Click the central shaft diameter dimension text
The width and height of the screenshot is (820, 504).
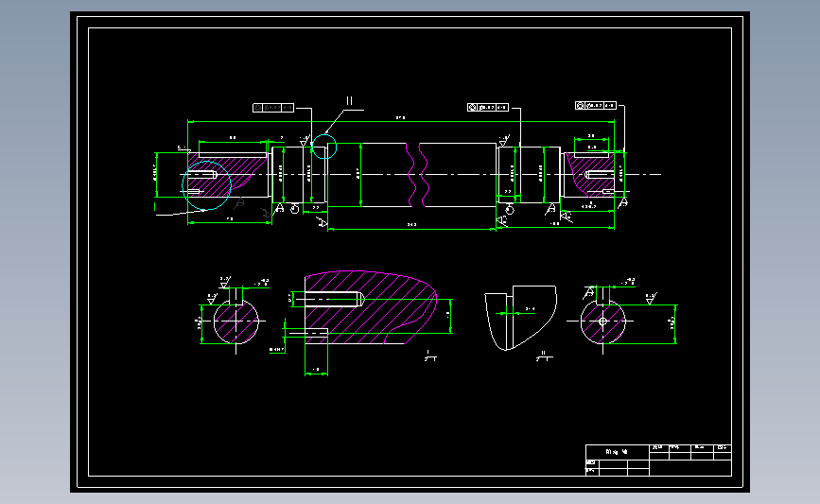point(358,174)
